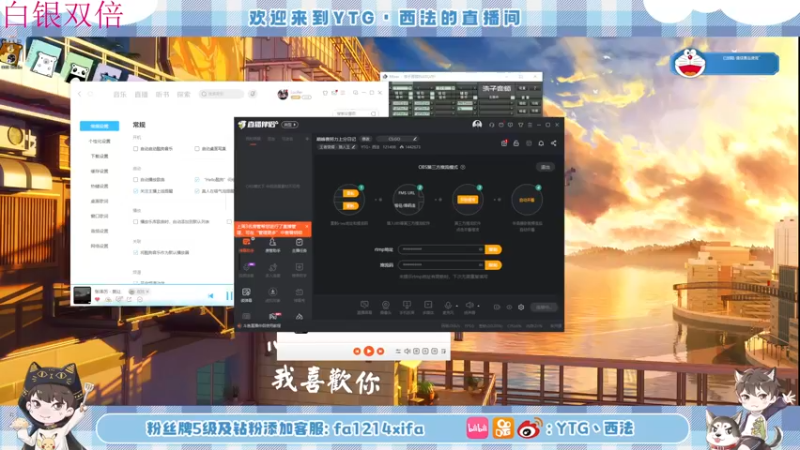
Task: Click the heart favorite icon in music player bar
Action: click(x=97, y=299)
